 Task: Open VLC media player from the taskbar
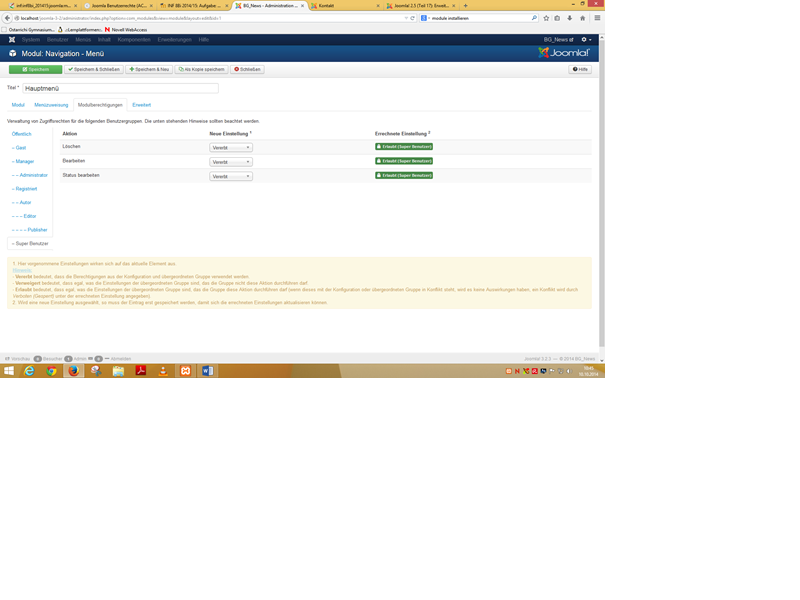point(163,371)
